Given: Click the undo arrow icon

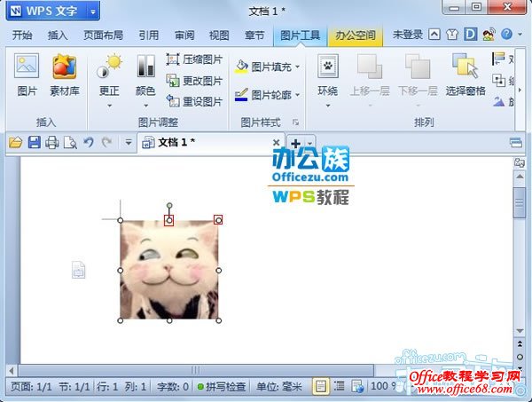Looking at the screenshot, I should pos(89,142).
